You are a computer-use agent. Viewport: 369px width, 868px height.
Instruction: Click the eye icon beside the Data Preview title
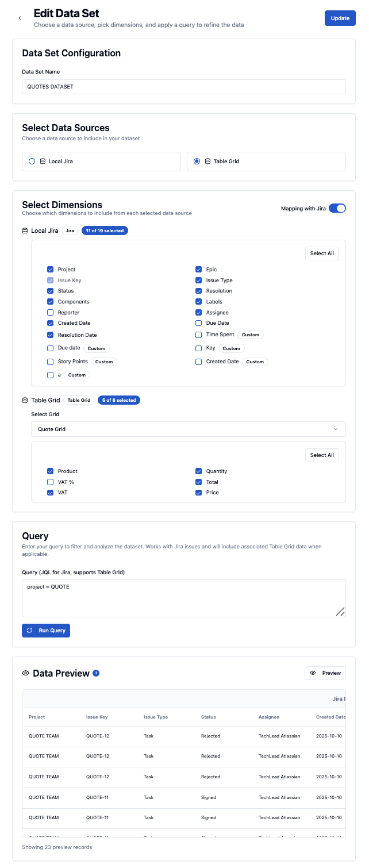coord(25,673)
